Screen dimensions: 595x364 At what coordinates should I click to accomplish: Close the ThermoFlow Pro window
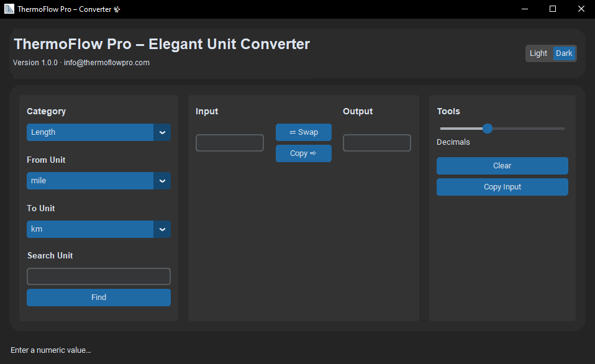click(x=581, y=9)
